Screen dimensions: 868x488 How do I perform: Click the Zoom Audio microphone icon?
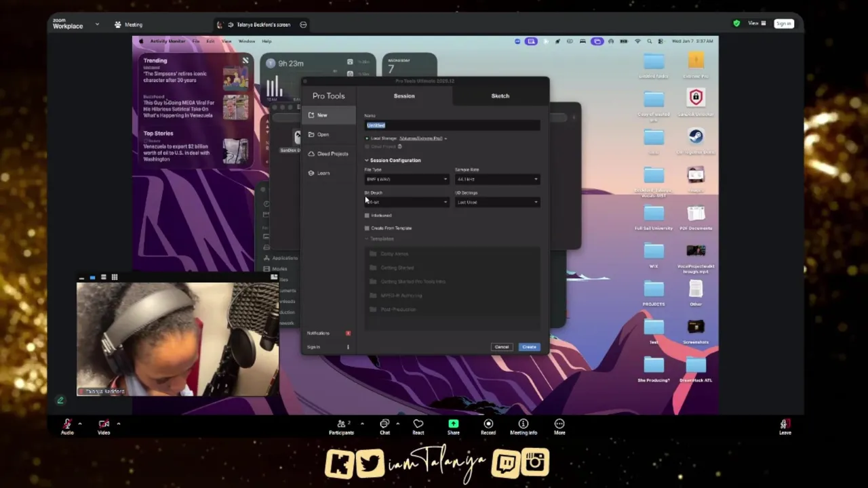click(67, 424)
